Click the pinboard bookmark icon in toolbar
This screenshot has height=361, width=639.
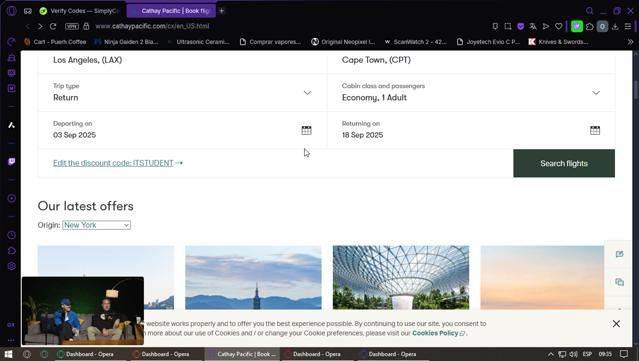tap(495, 26)
